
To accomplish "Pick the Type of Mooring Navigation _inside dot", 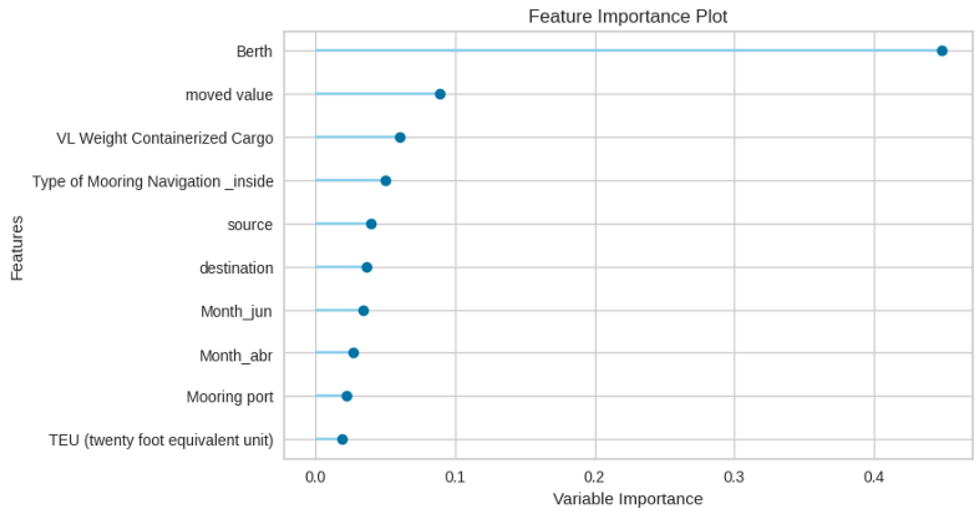I will click(386, 181).
